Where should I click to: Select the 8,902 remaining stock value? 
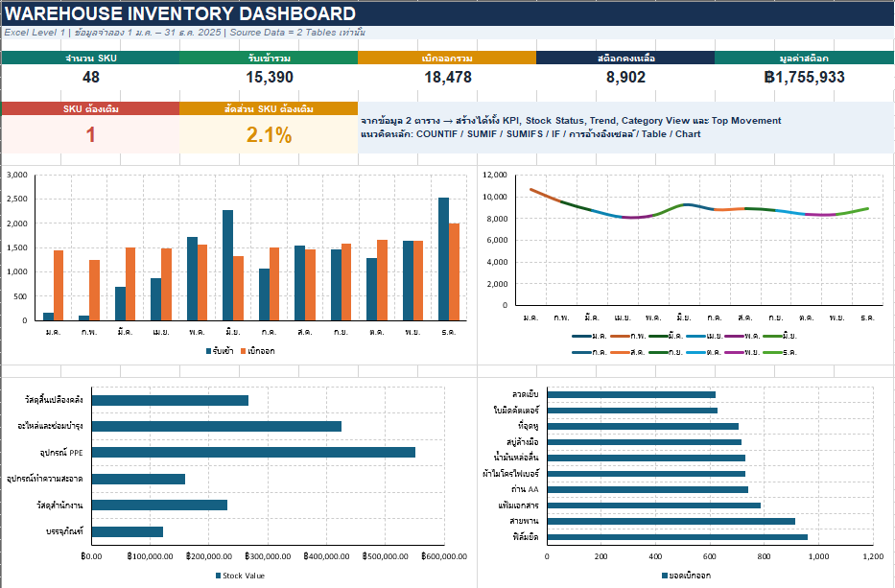point(625,77)
